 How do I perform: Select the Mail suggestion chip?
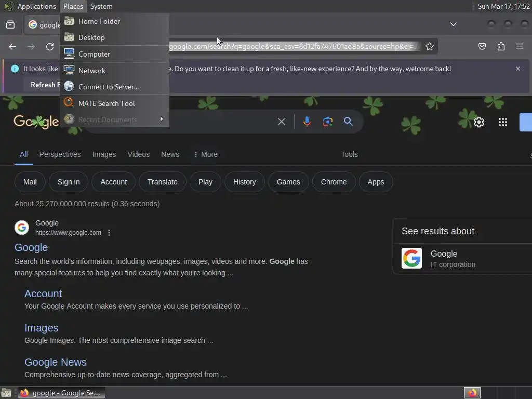[30, 182]
